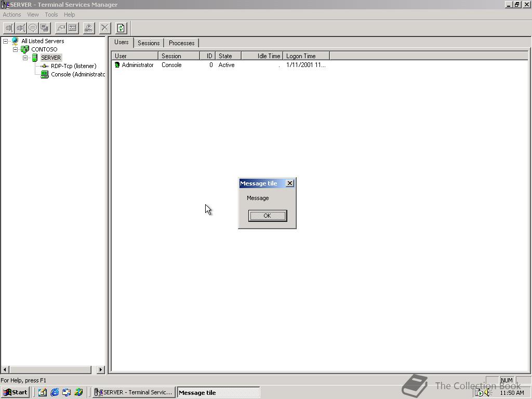The height and width of the screenshot is (399, 532).
Task: Sort by the ID column header
Action: (207, 56)
